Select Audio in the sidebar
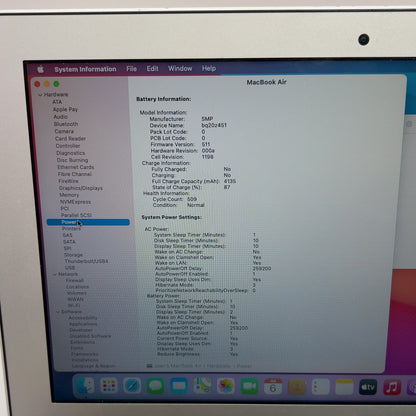The height and width of the screenshot is (416, 416). (x=61, y=117)
